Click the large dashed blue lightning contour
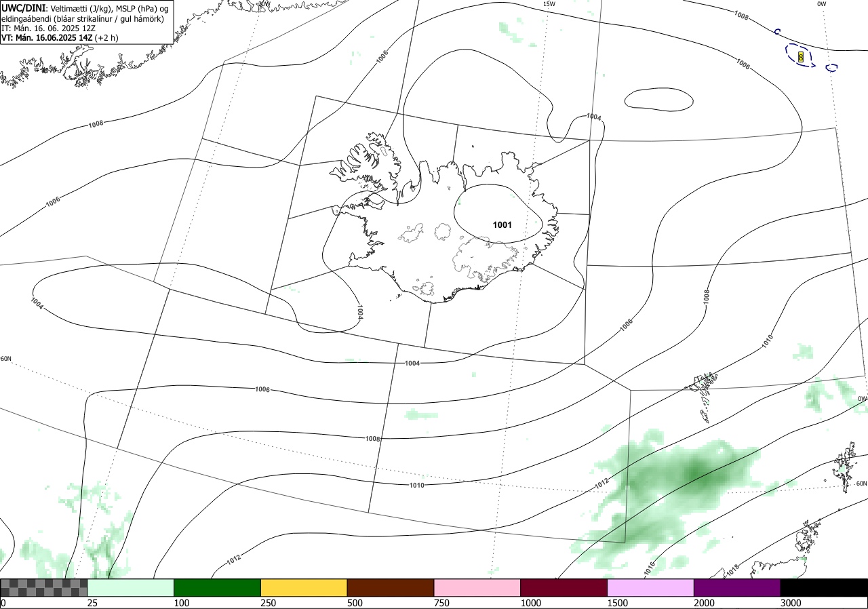Screen dimensions: 868x609 800,54
